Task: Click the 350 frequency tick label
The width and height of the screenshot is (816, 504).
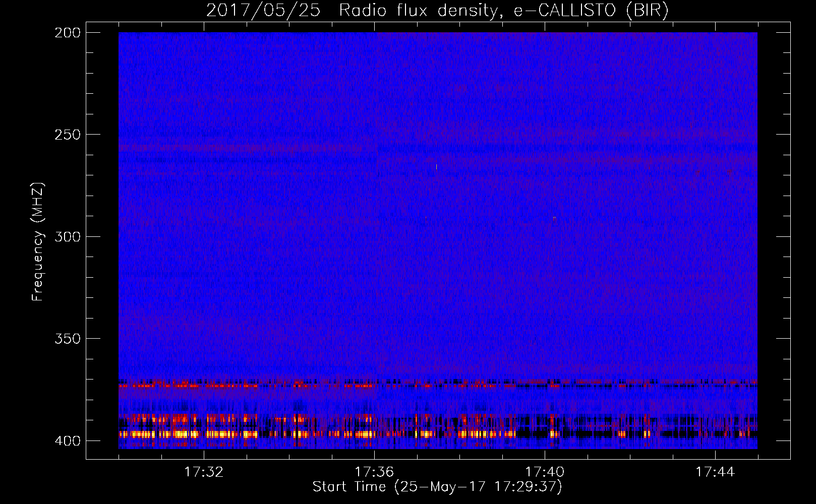Action: (68, 338)
